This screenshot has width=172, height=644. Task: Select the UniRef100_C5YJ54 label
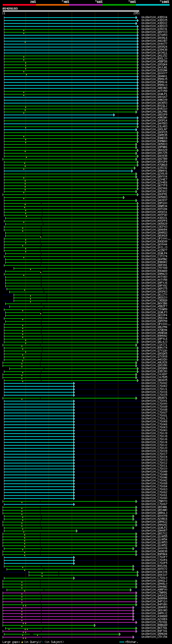[154, 637]
